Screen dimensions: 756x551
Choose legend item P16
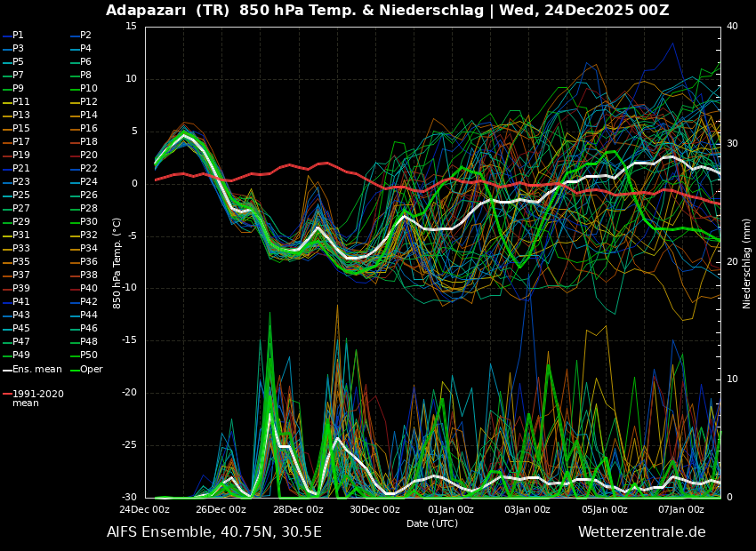84,128
